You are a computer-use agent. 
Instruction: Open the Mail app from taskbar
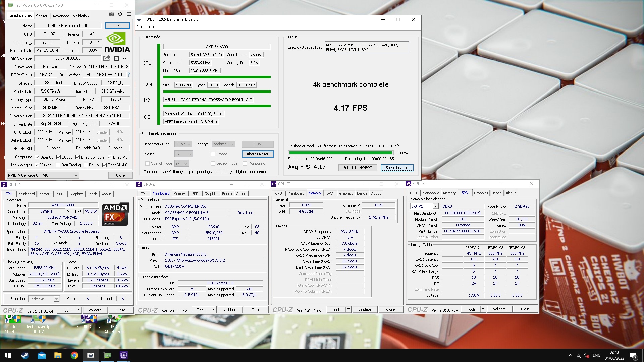[41, 355]
